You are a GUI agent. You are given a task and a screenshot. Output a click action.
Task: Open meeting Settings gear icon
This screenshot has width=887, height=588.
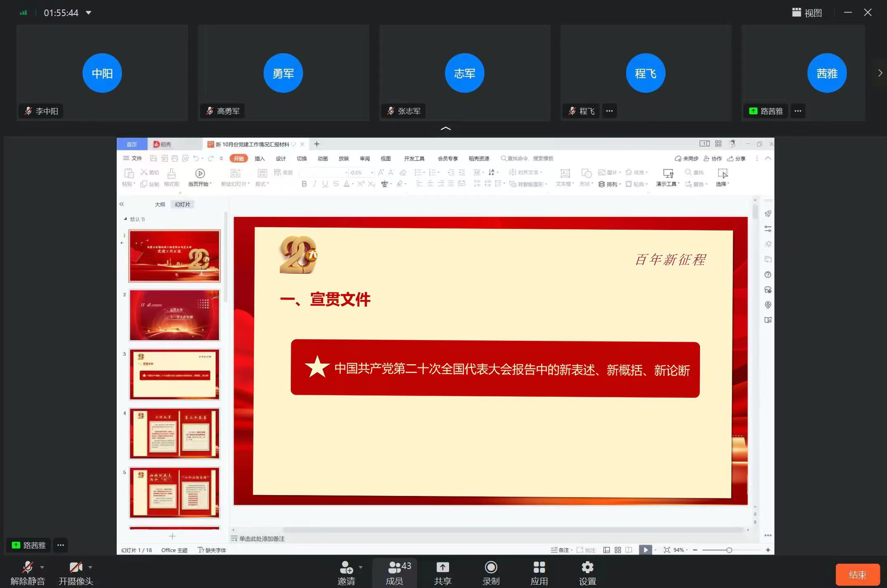click(587, 567)
